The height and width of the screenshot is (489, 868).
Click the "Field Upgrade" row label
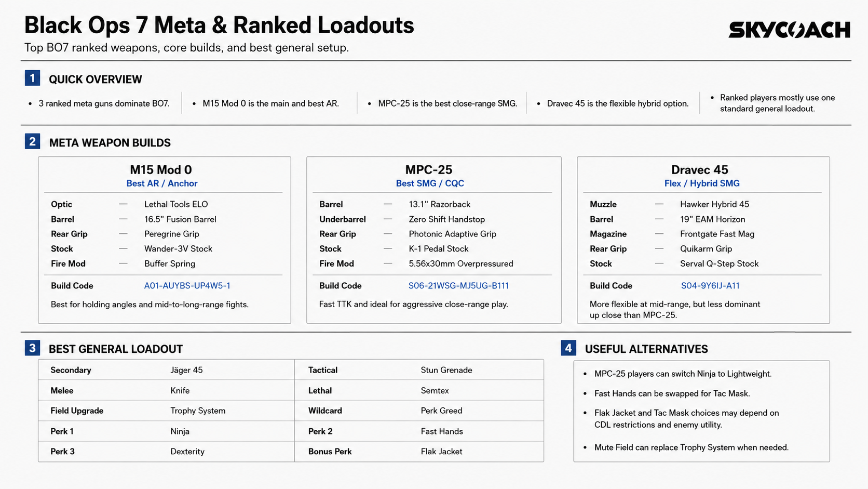click(x=77, y=411)
